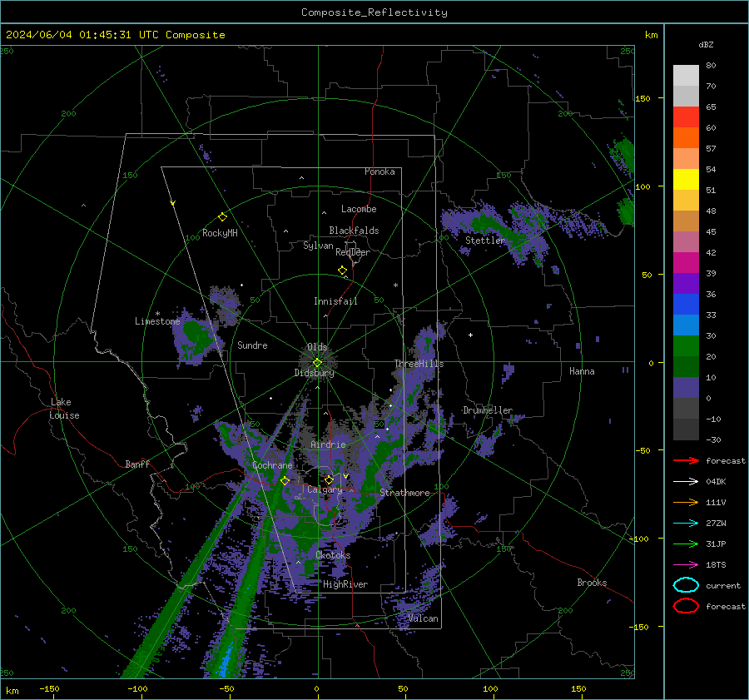Click the Sundre map label
Image resolution: width=749 pixels, height=700 pixels.
(x=252, y=345)
